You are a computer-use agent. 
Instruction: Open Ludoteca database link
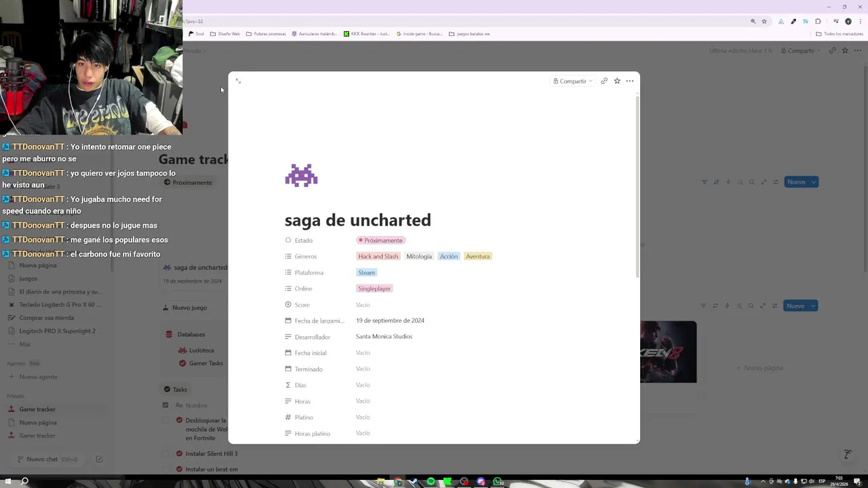click(x=196, y=350)
